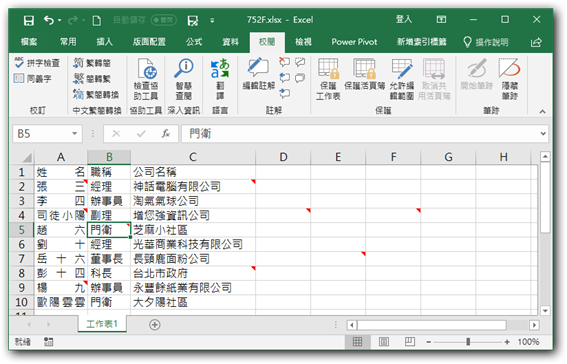Viewport: 567px width, 364px height.
Task: Click the 100% zoom level
Action: tap(528, 342)
